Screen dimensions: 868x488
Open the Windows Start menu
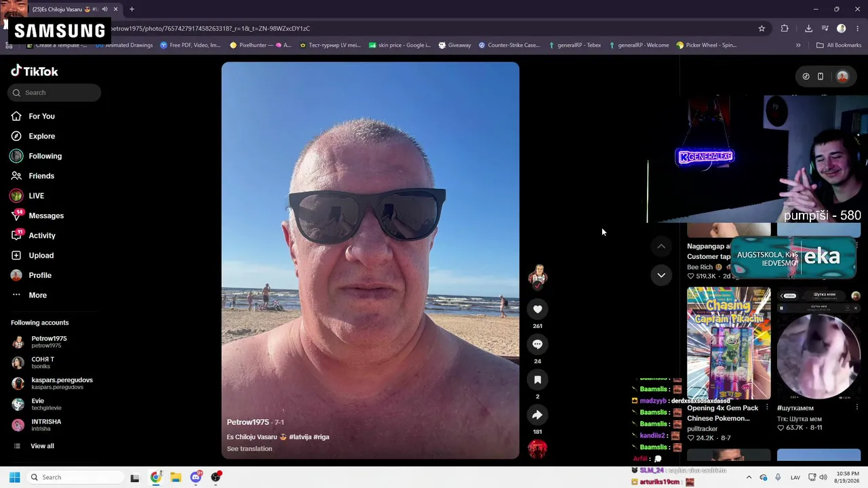14,477
